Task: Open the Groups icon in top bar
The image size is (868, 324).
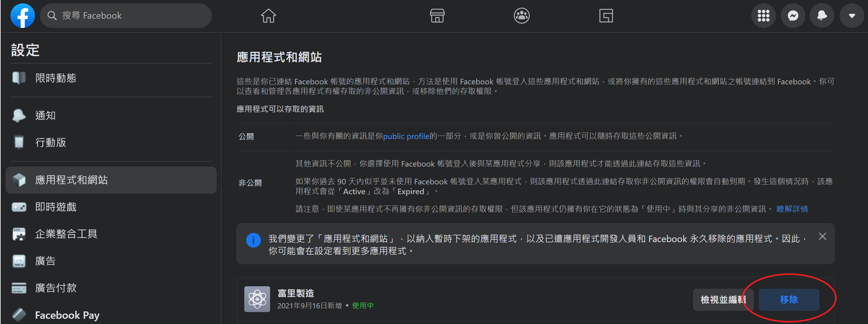Action: (x=521, y=16)
